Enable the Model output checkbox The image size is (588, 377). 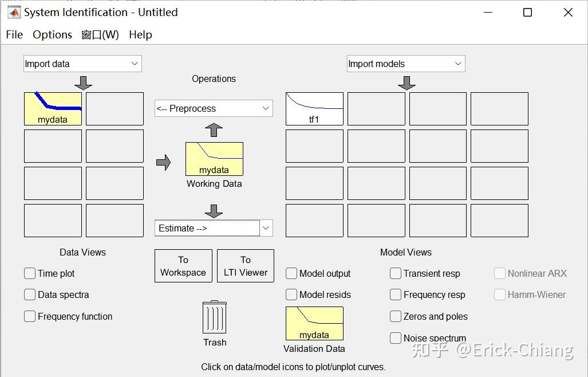click(291, 273)
